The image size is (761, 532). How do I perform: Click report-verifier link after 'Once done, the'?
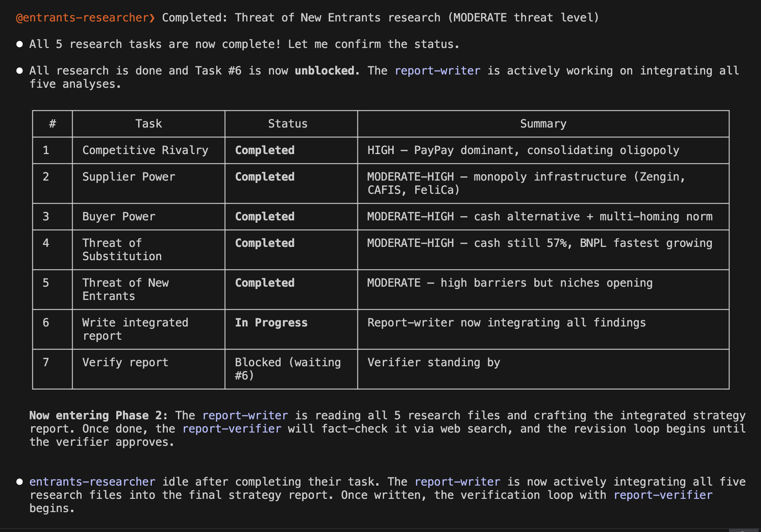tap(231, 429)
